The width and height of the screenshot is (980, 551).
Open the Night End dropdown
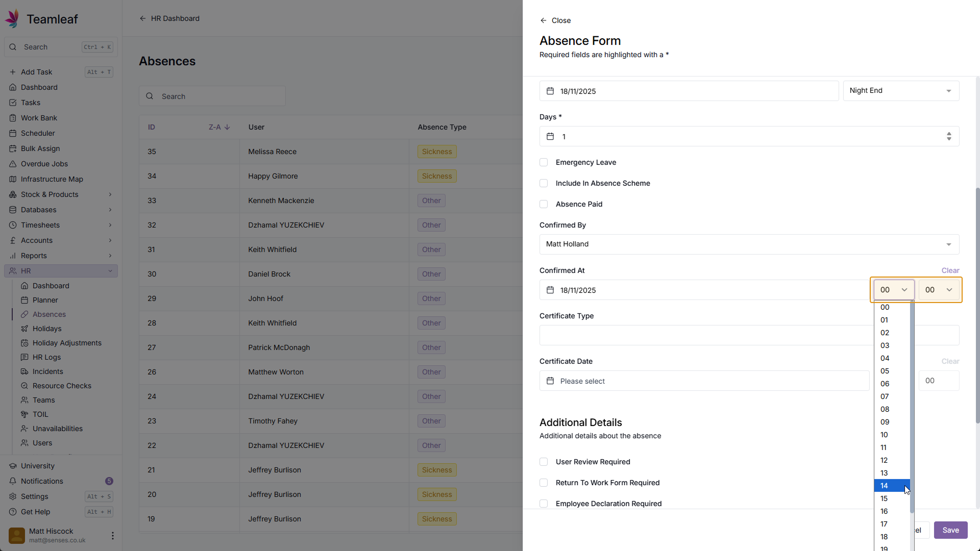click(901, 91)
